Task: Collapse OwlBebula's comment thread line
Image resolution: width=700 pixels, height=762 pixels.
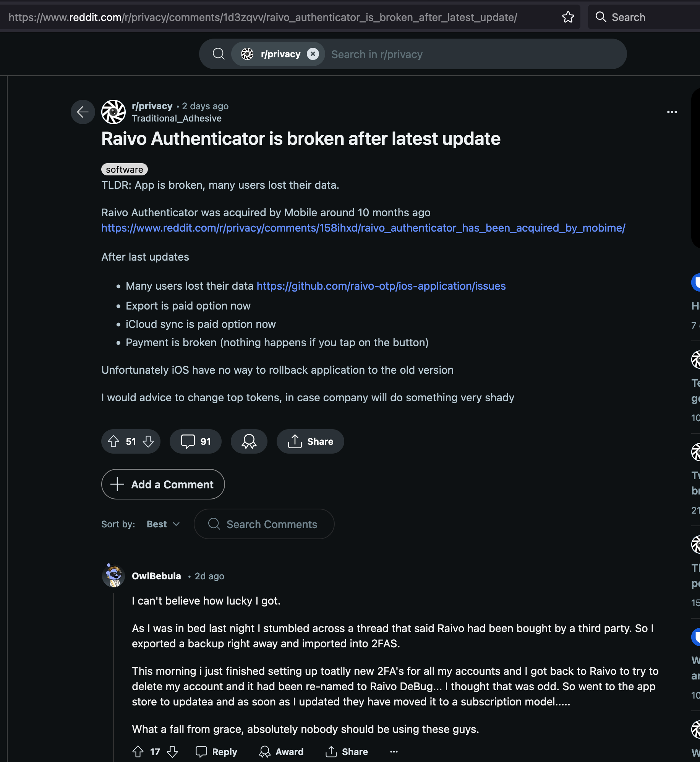Action: point(113,669)
